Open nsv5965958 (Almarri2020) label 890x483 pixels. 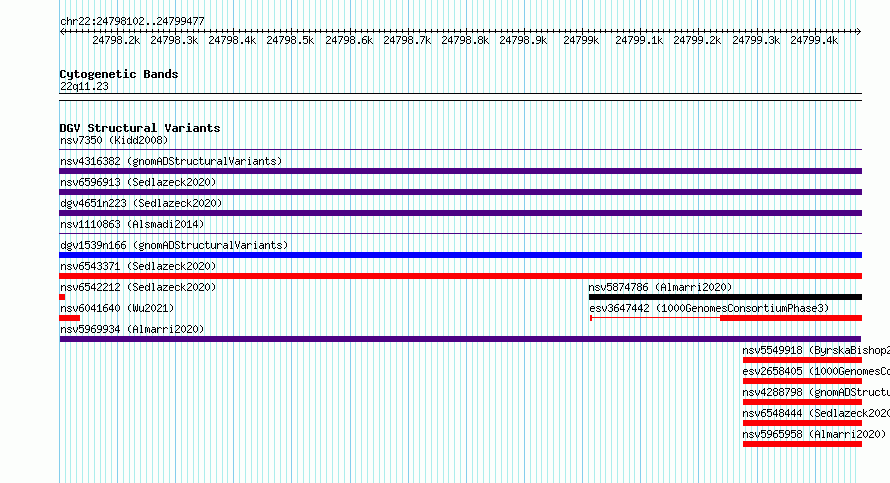(815, 434)
